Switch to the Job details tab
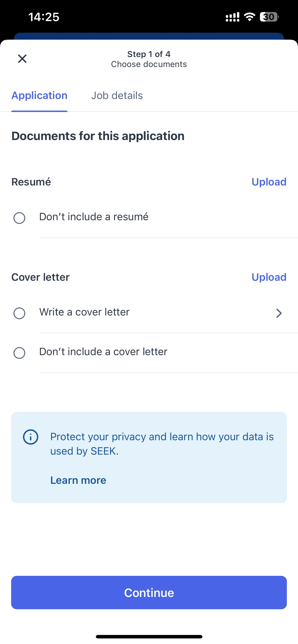This screenshot has width=298, height=644. click(x=117, y=96)
